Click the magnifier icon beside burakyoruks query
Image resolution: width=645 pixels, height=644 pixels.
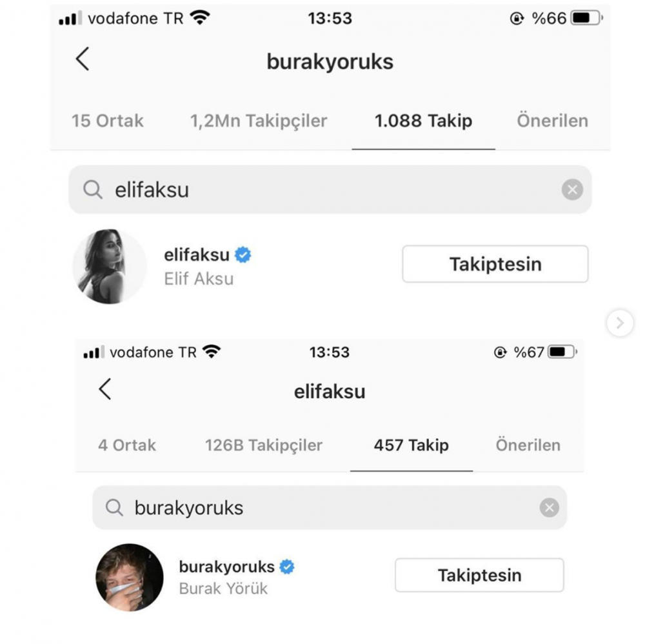pyautogui.click(x=114, y=507)
